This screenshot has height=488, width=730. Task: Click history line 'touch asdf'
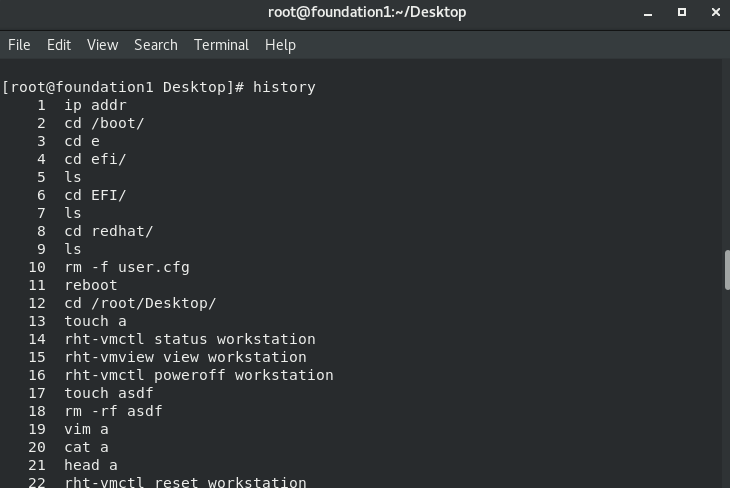(108, 393)
